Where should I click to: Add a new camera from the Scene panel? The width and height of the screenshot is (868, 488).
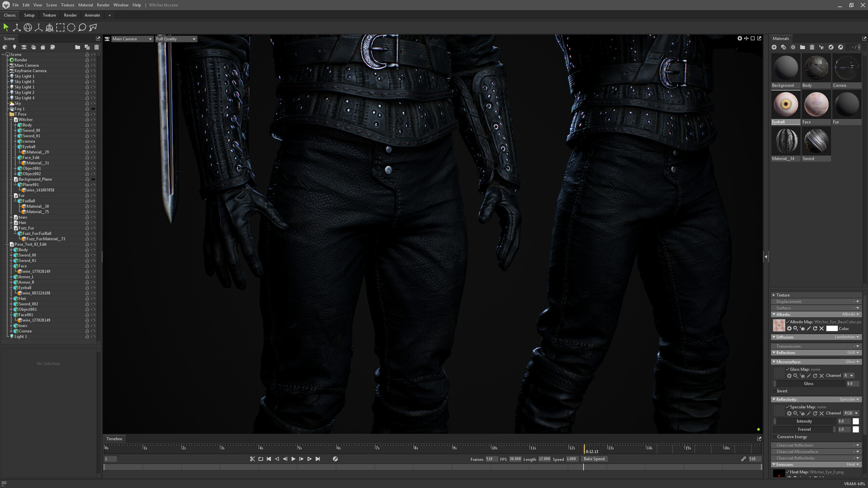tap(24, 47)
